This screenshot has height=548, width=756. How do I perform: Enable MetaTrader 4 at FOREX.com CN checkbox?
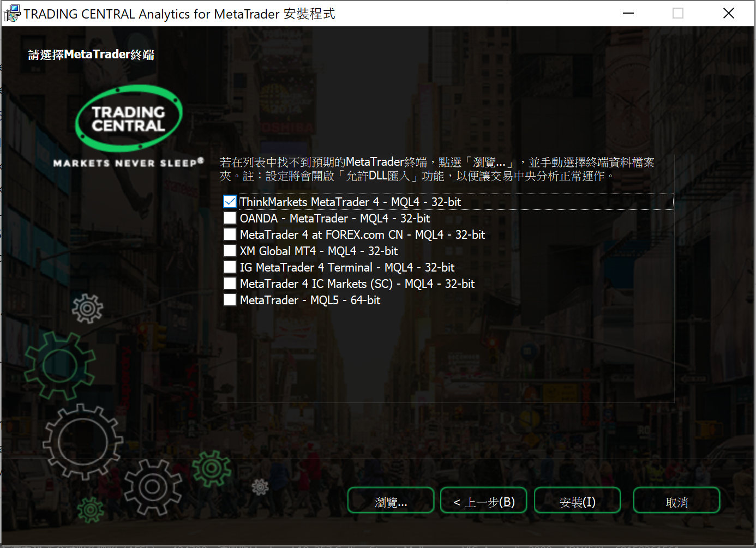230,234
